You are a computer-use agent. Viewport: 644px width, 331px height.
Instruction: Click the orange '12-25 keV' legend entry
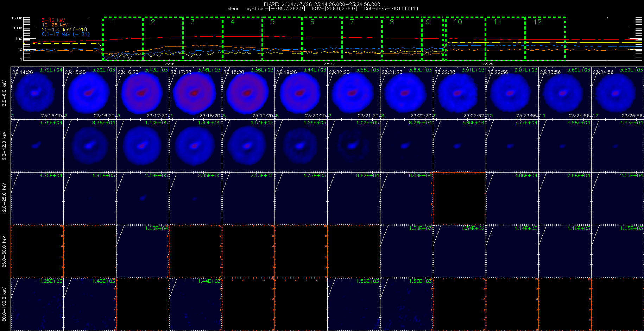point(55,25)
